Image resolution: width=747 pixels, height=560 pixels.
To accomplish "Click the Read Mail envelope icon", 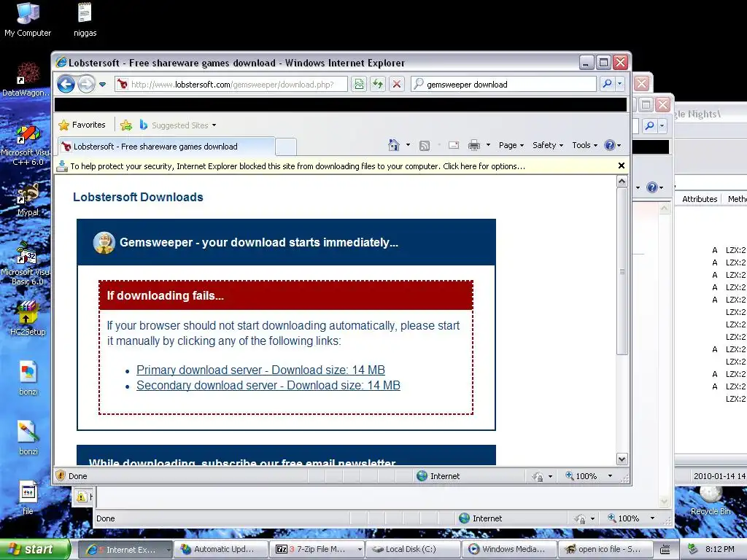I will pyautogui.click(x=454, y=145).
